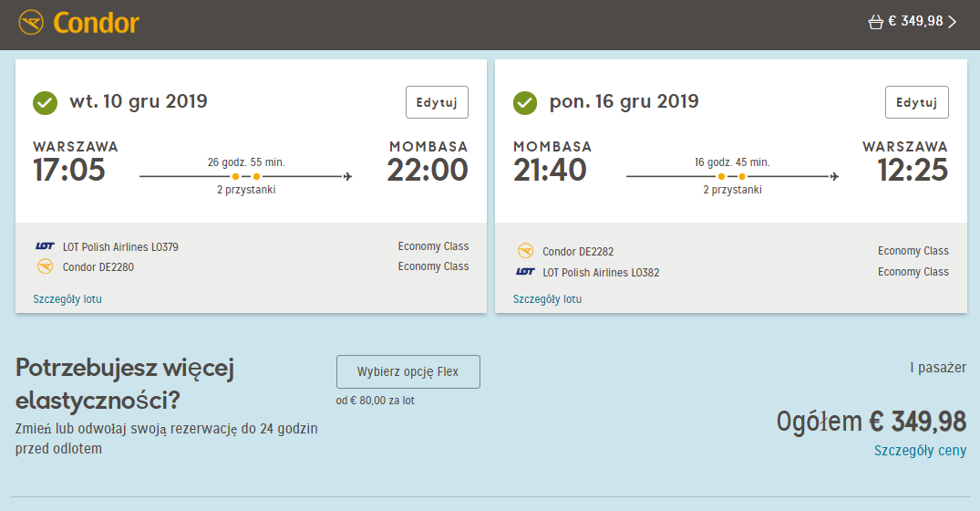Open the shopping basket icon in header
980x511 pixels.
876,23
